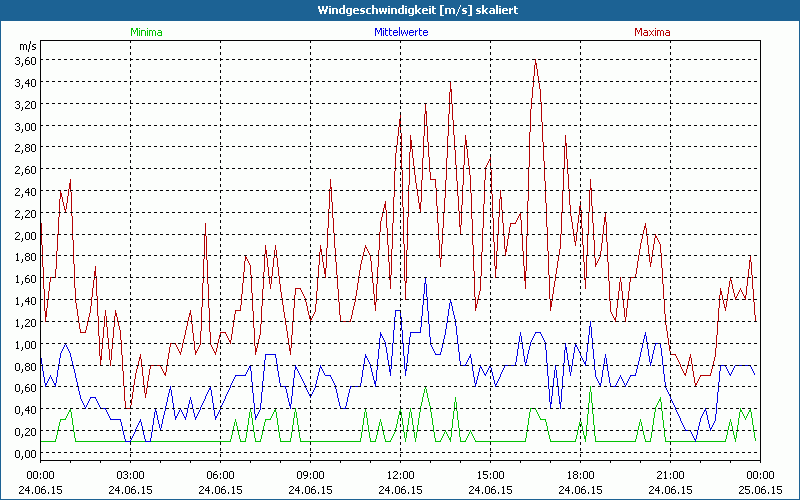Click the 18:00 time axis label

coord(580,475)
